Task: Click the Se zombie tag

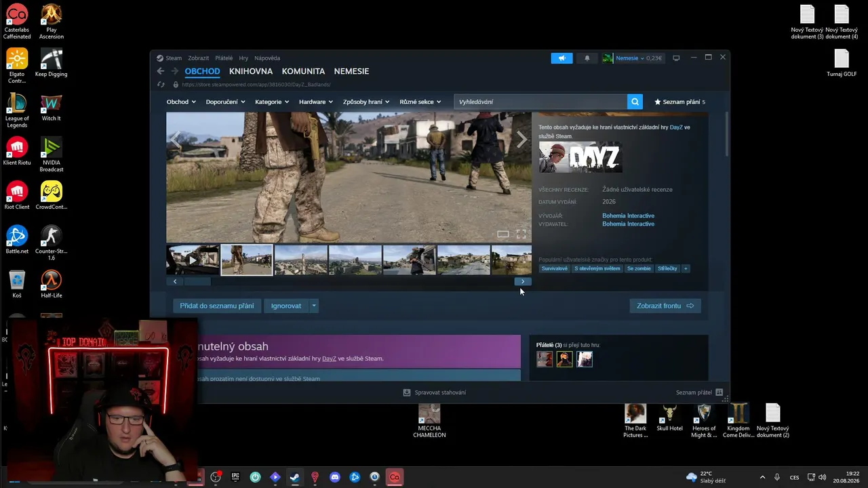Action: (x=639, y=268)
